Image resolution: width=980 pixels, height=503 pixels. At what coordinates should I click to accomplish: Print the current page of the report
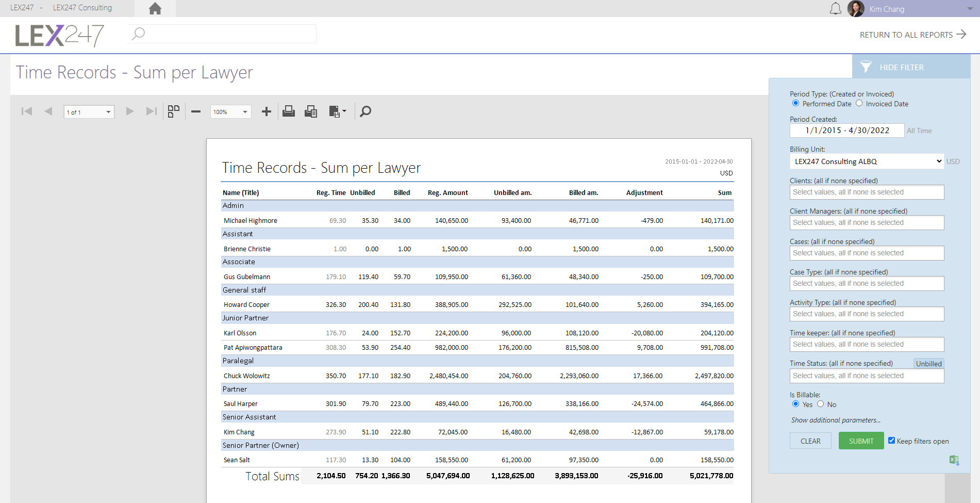click(311, 111)
